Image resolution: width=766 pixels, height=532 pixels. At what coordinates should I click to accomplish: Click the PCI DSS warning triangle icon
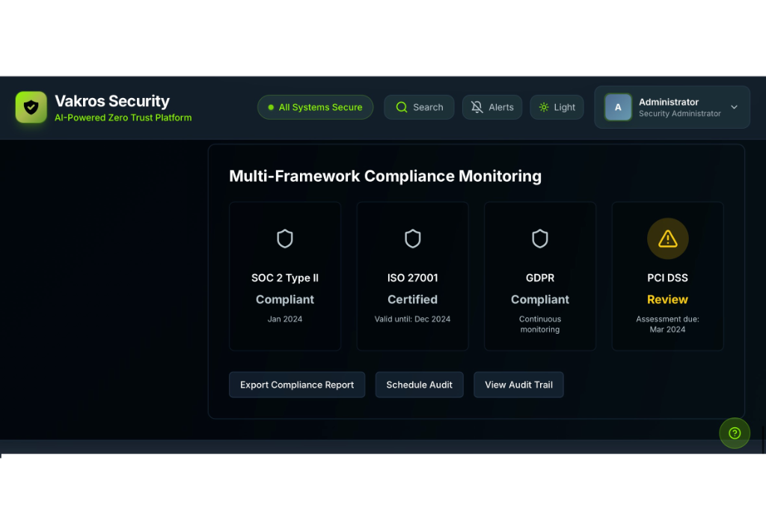click(667, 238)
